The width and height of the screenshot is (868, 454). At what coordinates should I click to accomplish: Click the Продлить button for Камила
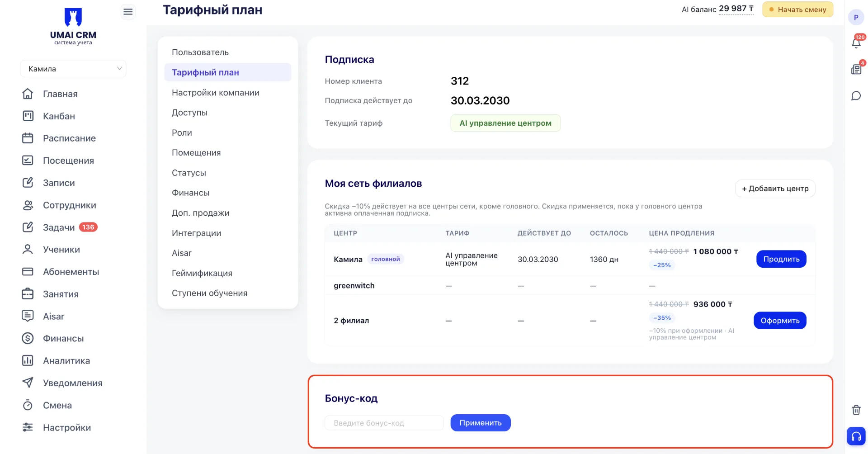pos(781,259)
